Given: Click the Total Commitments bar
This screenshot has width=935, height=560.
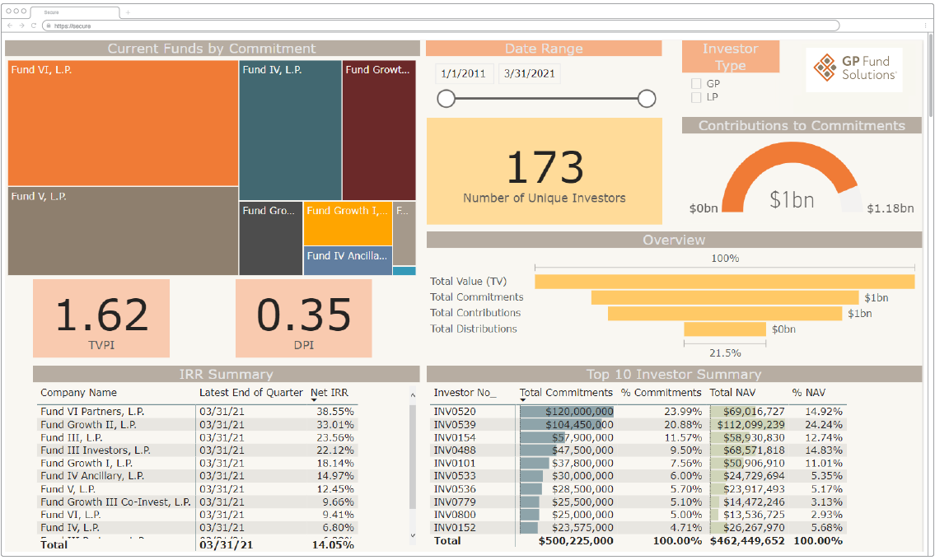Looking at the screenshot, I should [725, 297].
